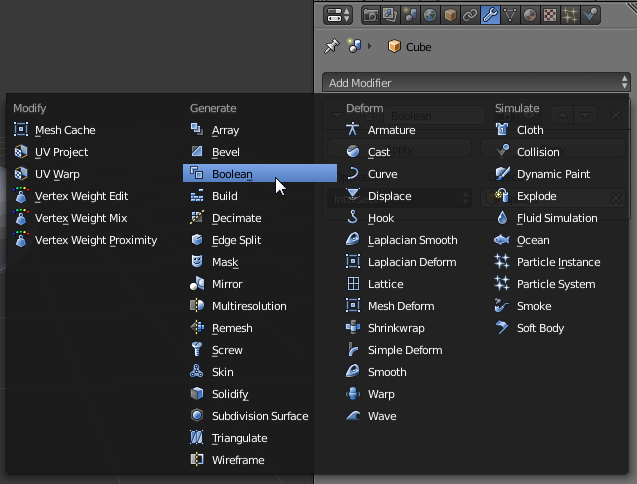Open the World properties tab (globe icon)
The image size is (637, 484).
click(430, 15)
